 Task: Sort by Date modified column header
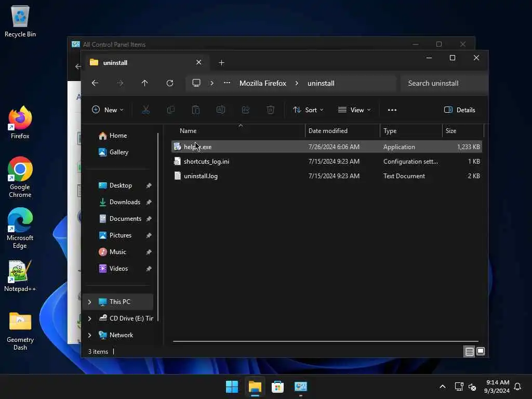[x=343, y=130]
